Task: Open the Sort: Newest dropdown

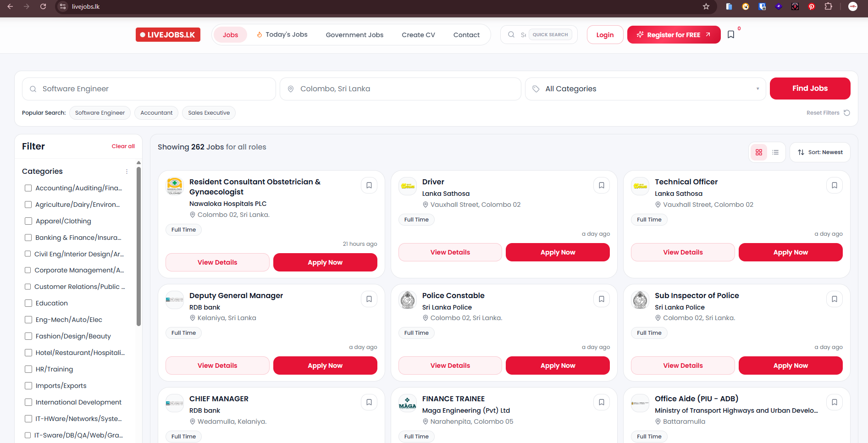Action: point(820,152)
